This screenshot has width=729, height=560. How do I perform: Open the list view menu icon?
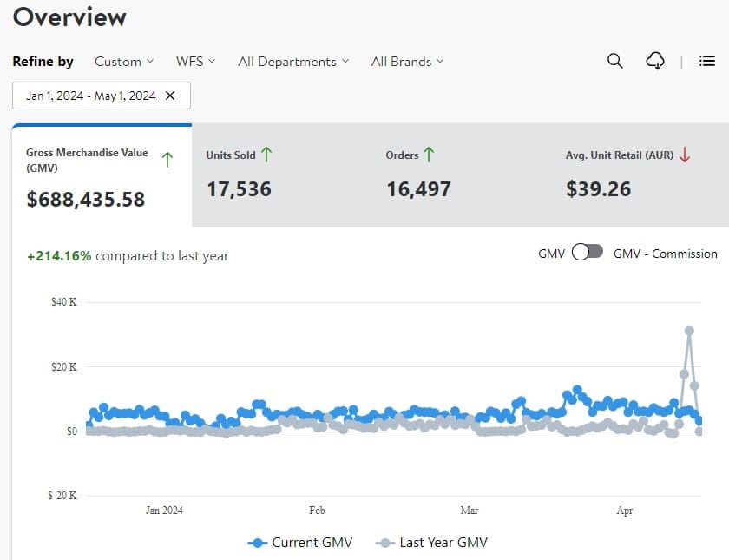(x=707, y=61)
